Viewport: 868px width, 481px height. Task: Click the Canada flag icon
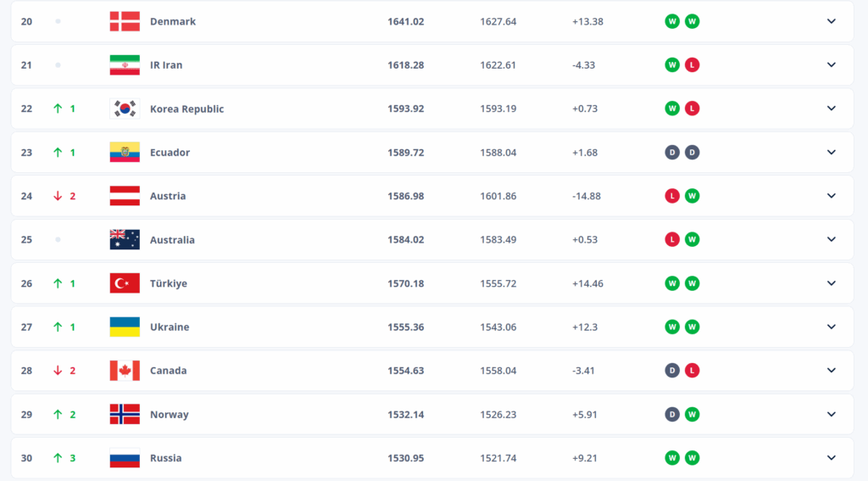pyautogui.click(x=125, y=371)
